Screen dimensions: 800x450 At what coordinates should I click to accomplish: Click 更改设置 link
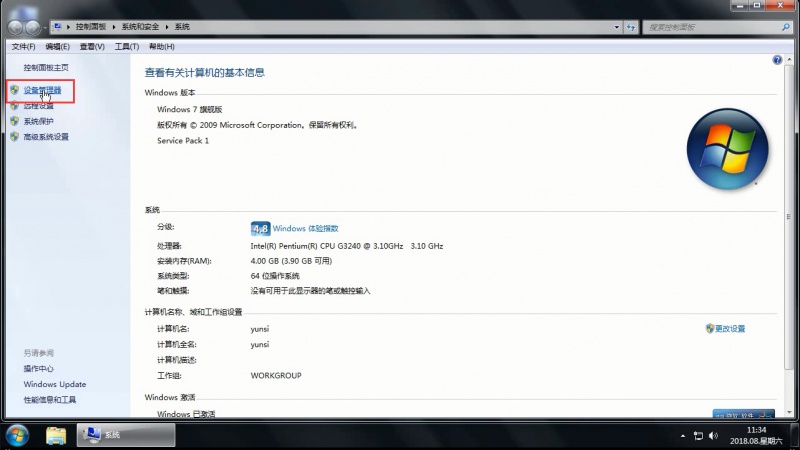[730, 329]
